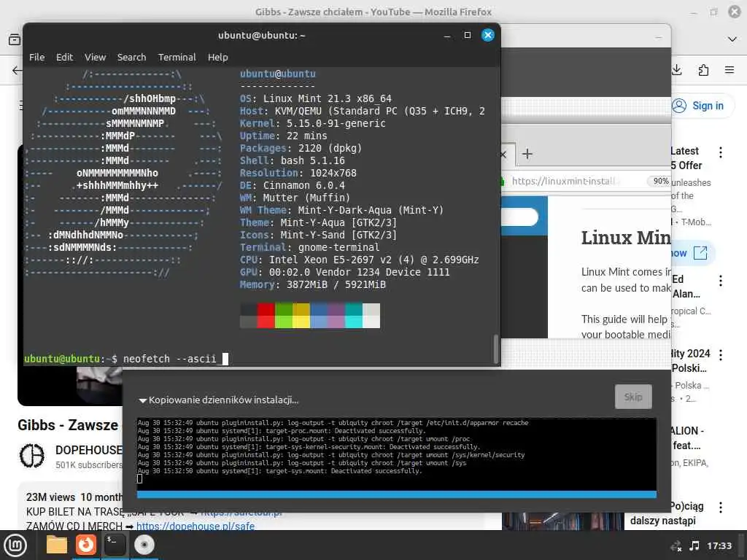Click the cyan swatch in the neofetch palette

354,315
